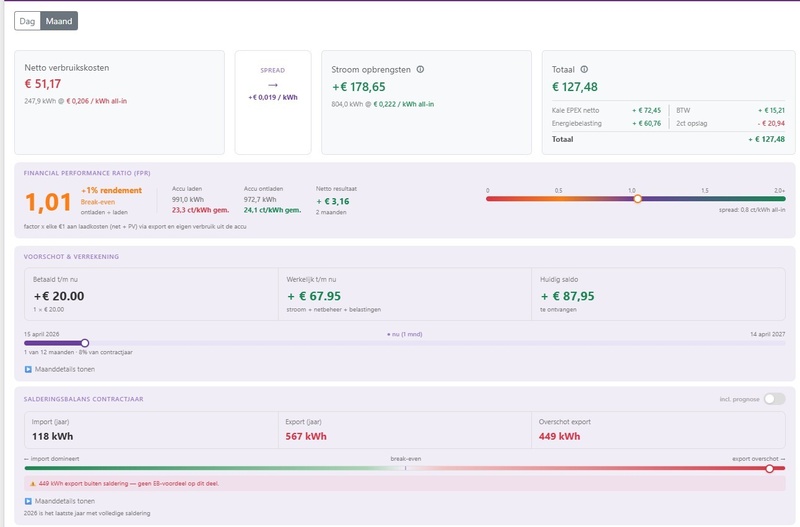Expand Maanddetails tonen under Voorschot & Verrekening
The width and height of the screenshot is (800, 527).
60,369
